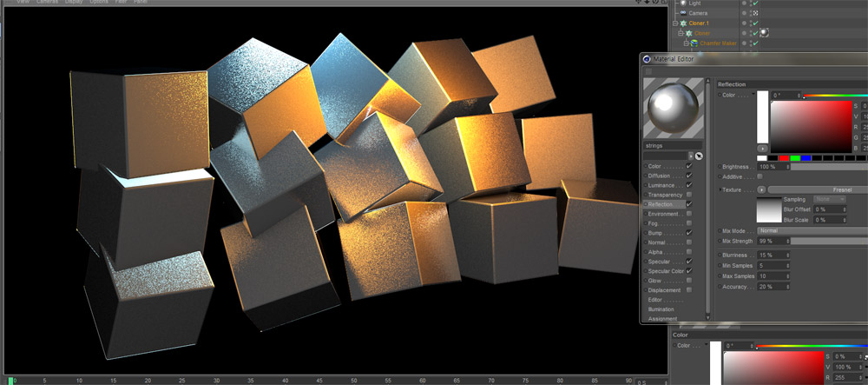
Task: Open the Cameras menu
Action: (x=47, y=2)
